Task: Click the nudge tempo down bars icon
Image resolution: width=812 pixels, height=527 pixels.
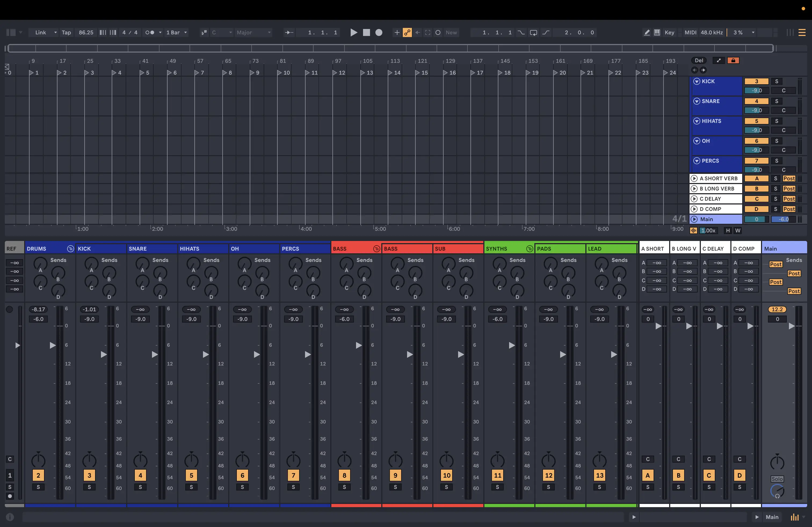Action: pyautogui.click(x=103, y=32)
